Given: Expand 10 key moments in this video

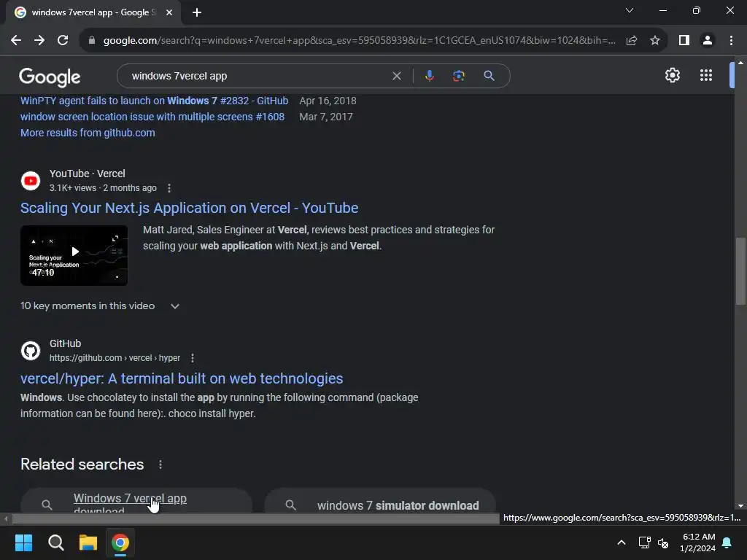Looking at the screenshot, I should 100,306.
